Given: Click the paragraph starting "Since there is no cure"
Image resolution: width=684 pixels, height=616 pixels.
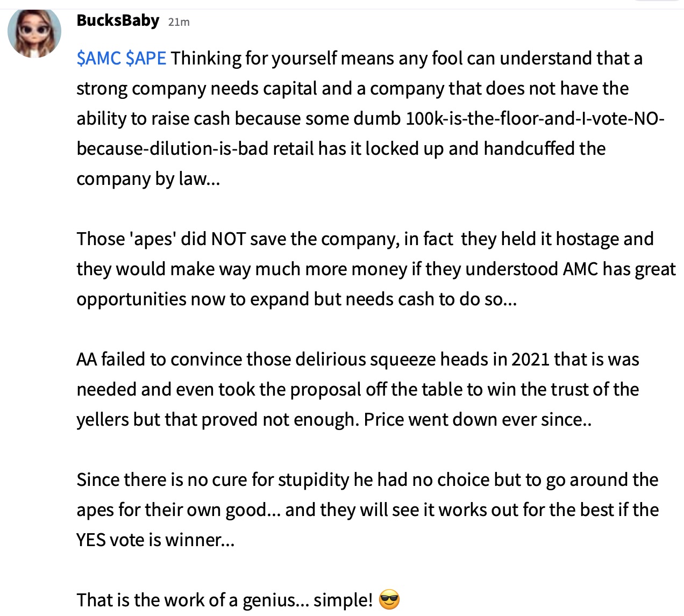Looking at the screenshot, I should [x=367, y=510].
